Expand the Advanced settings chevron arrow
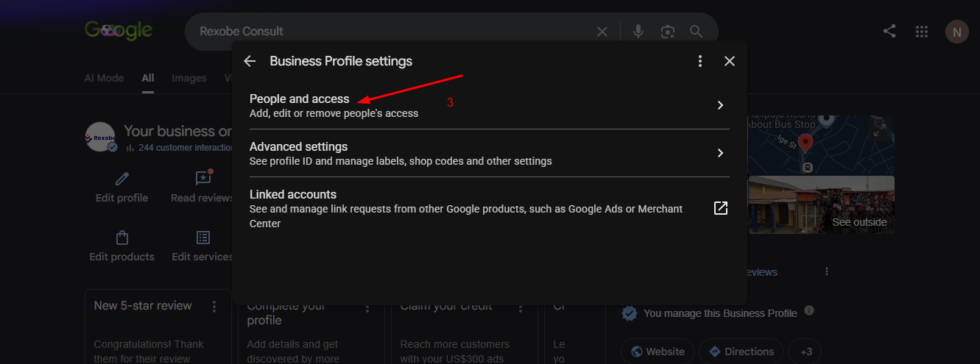 click(x=721, y=153)
